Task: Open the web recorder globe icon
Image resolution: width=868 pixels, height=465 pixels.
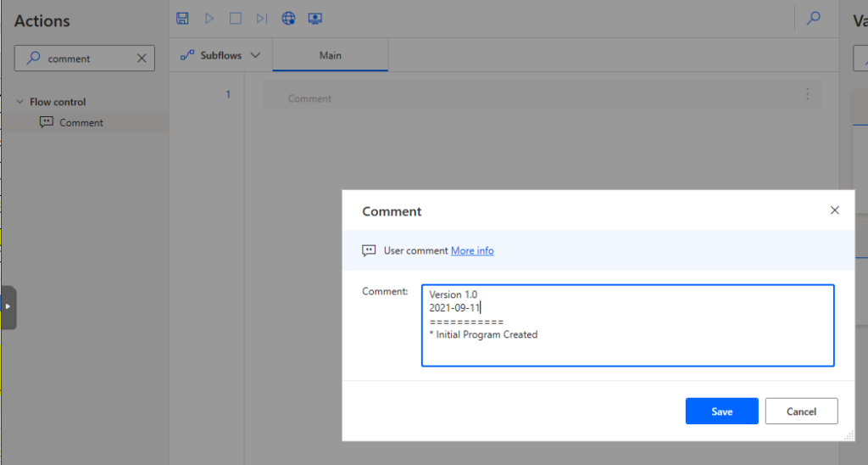Action: tap(288, 19)
